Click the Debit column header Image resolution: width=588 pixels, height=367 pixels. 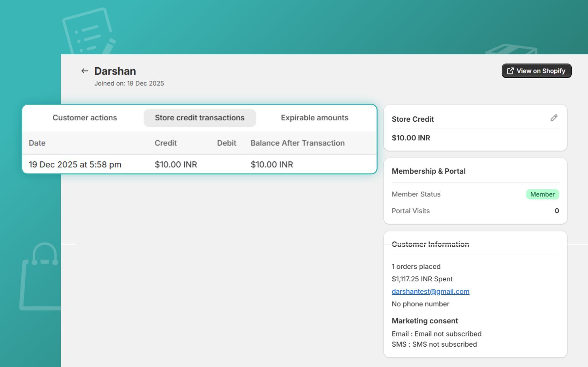(226, 143)
